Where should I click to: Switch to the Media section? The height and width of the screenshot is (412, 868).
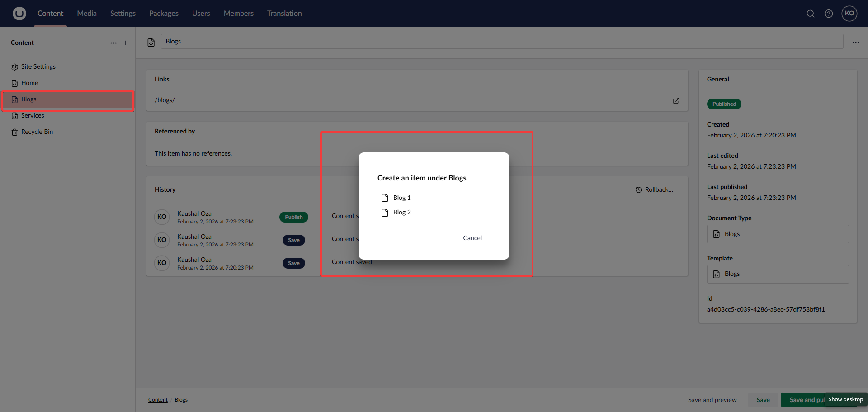click(x=87, y=14)
